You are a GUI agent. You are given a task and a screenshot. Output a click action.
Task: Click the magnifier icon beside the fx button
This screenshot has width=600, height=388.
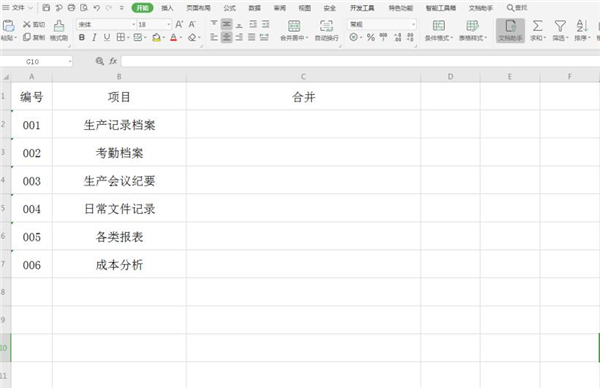coord(99,61)
